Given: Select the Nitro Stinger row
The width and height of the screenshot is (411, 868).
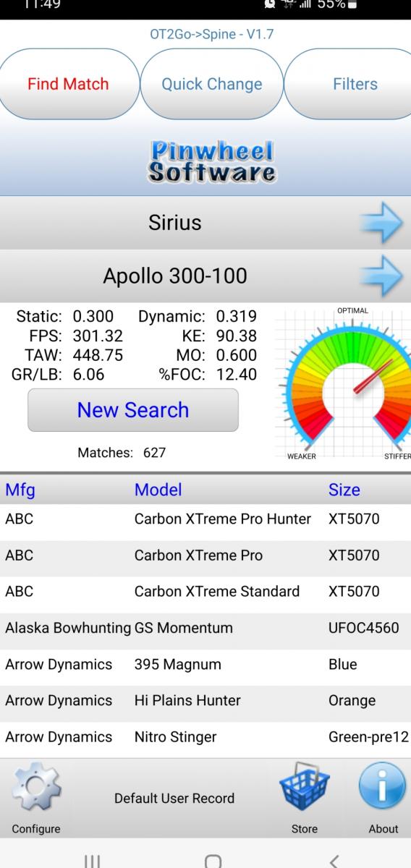Looking at the screenshot, I should coord(205,737).
